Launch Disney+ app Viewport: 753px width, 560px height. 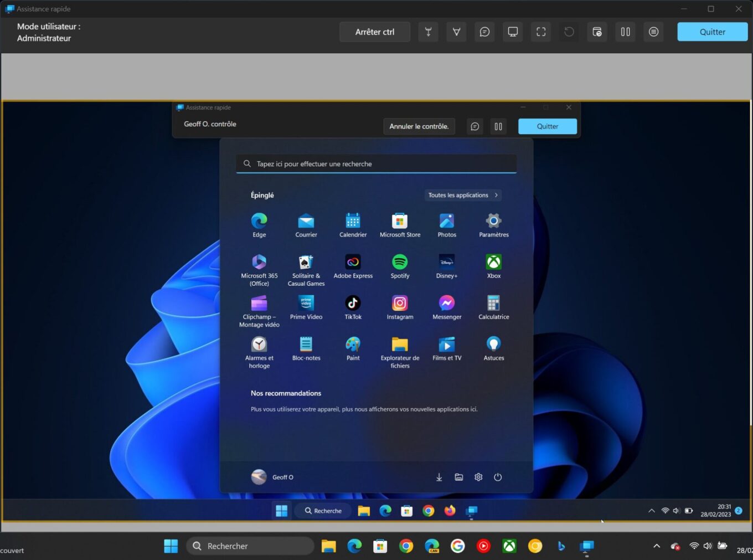(x=447, y=266)
